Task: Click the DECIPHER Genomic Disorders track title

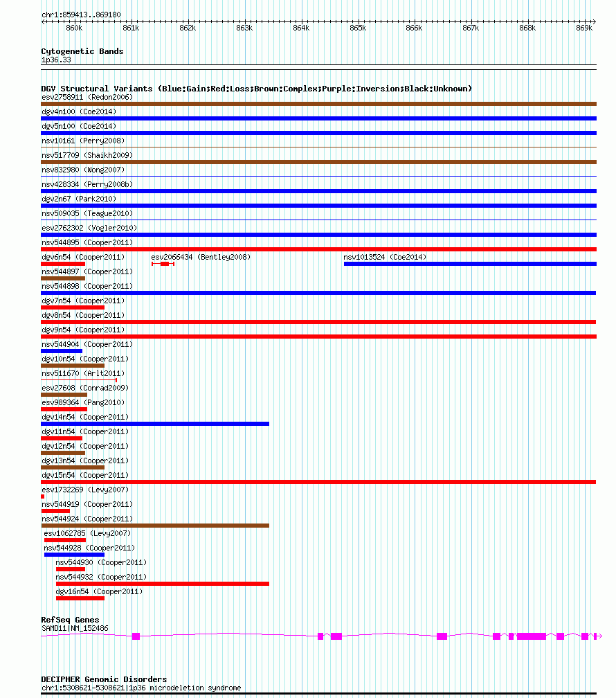Action: click(x=104, y=679)
